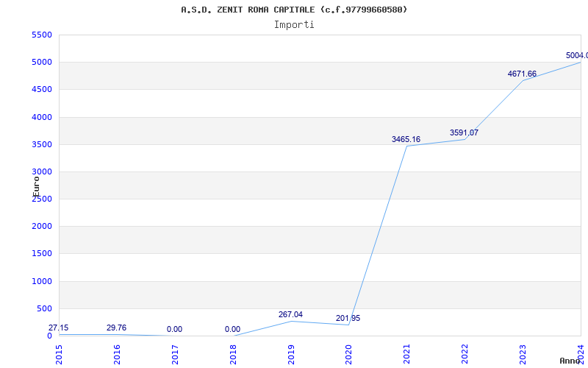
Task: Select the 29.76 data label
Action: point(116,328)
